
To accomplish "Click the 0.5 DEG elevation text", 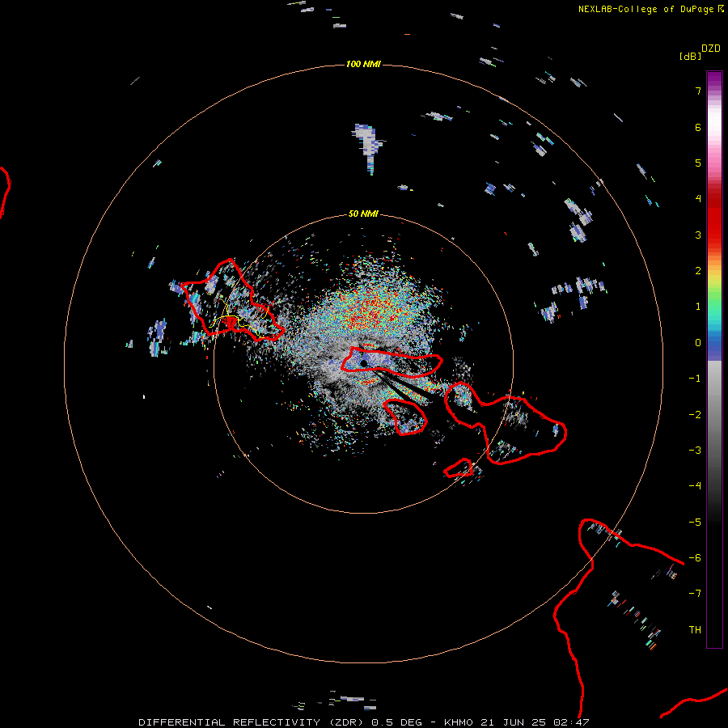I will [x=396, y=722].
